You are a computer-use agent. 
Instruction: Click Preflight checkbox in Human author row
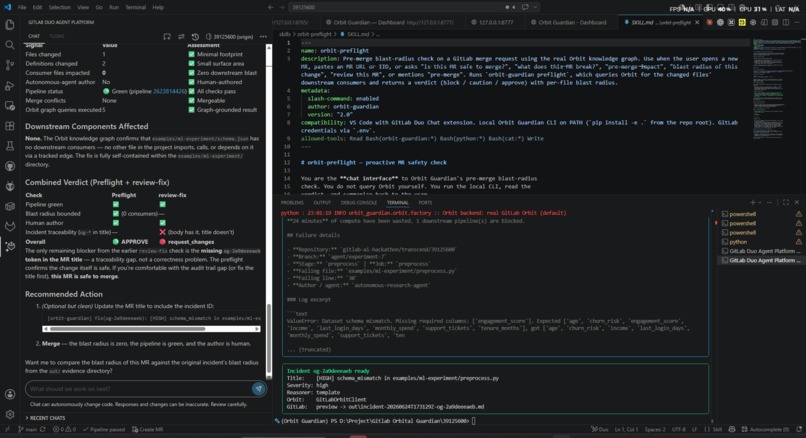point(116,223)
